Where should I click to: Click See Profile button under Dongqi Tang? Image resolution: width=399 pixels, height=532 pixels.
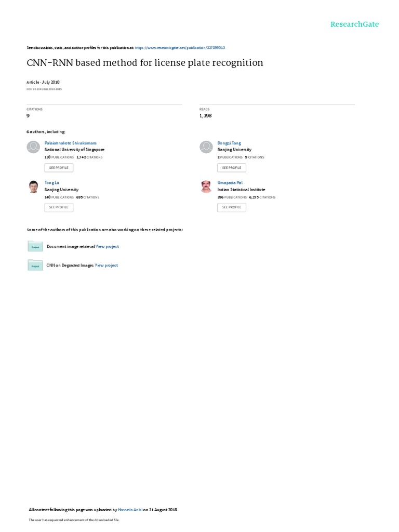click(232, 168)
